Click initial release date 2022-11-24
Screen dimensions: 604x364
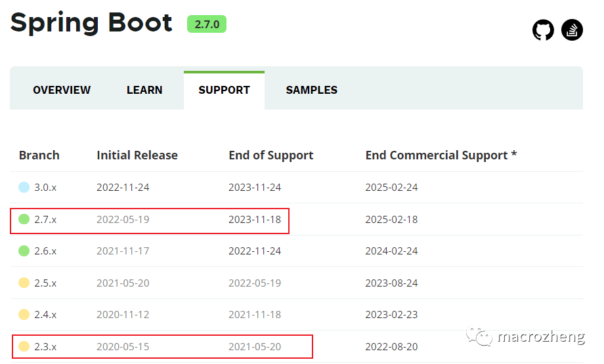click(x=123, y=188)
